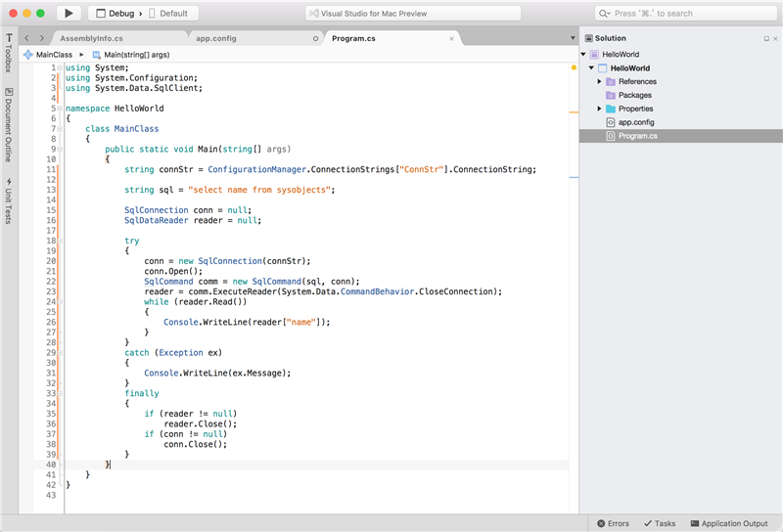Select app.config in the Solution tree
Viewport: 783px width, 532px height.
pyautogui.click(x=635, y=122)
